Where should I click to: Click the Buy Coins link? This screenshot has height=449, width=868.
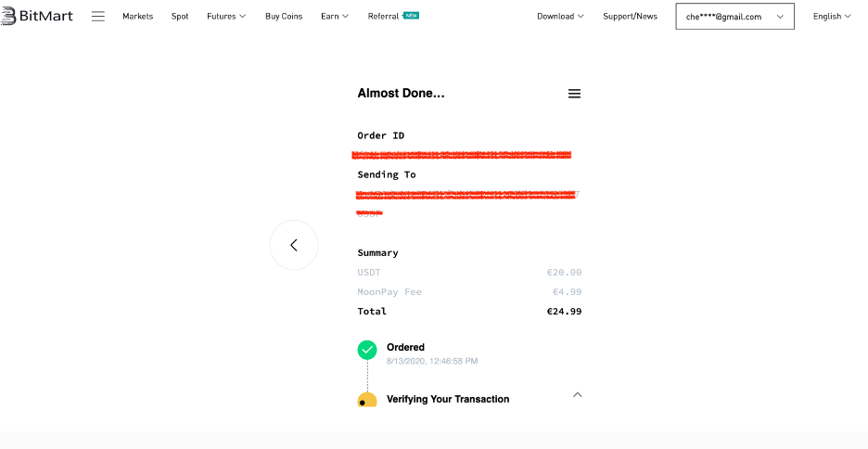coord(284,16)
